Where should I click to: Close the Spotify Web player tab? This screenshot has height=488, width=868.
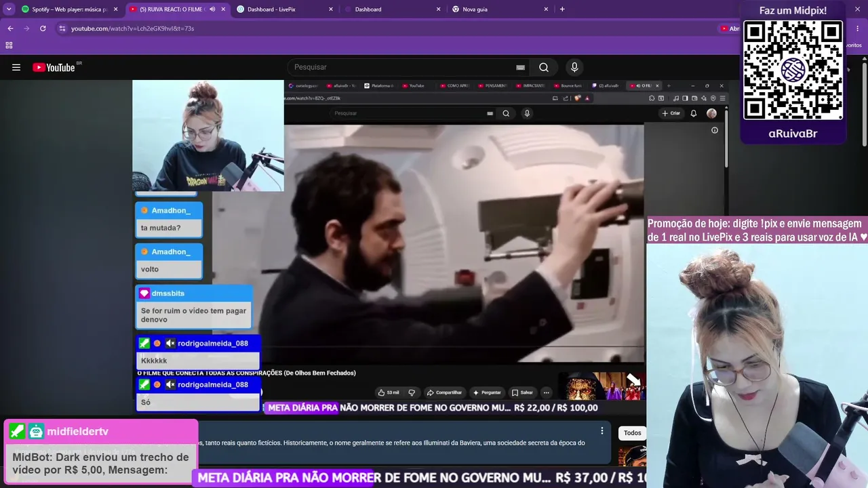pos(116,9)
